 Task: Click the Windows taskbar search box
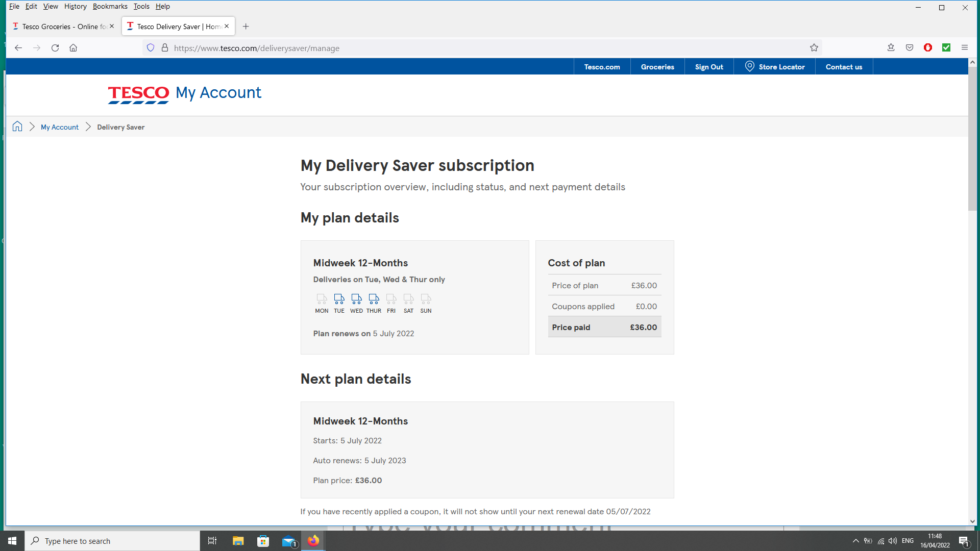click(112, 541)
